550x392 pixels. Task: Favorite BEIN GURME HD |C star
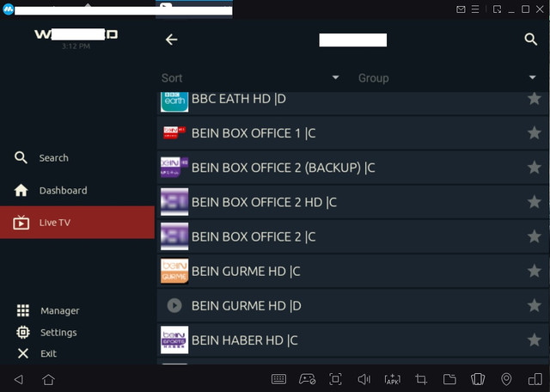click(534, 271)
